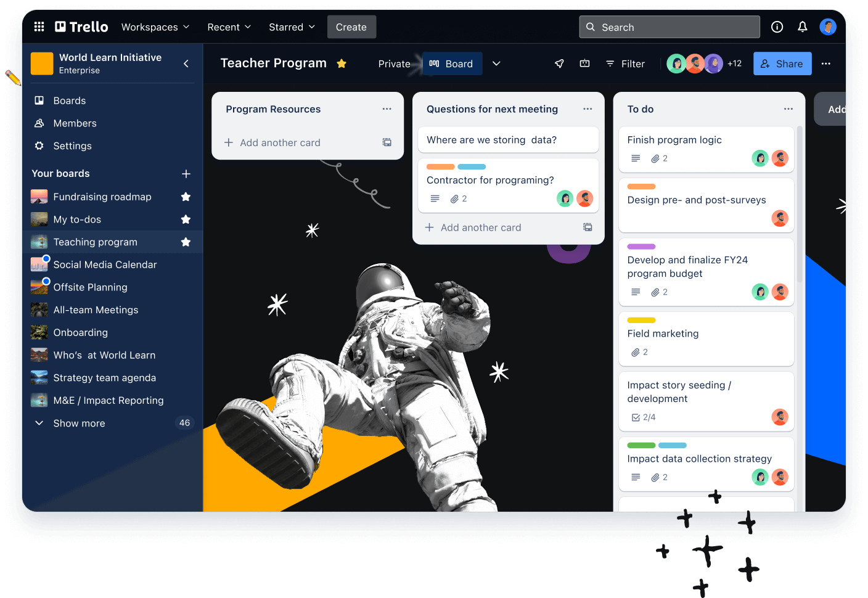Click yellow label on Field marketing card
This screenshot has height=598, width=868.
pos(641,321)
